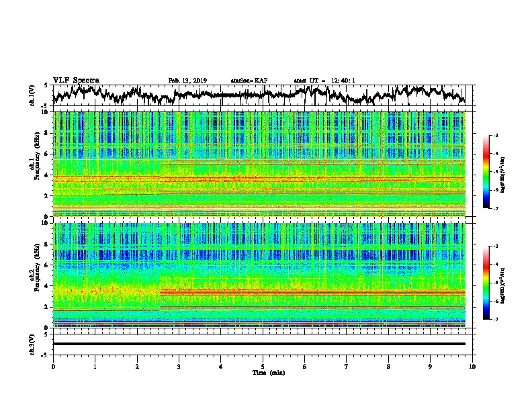The height and width of the screenshot is (411, 532).
Task: Click the ch.1 frequency axis "8" tick label
Action: point(46,133)
